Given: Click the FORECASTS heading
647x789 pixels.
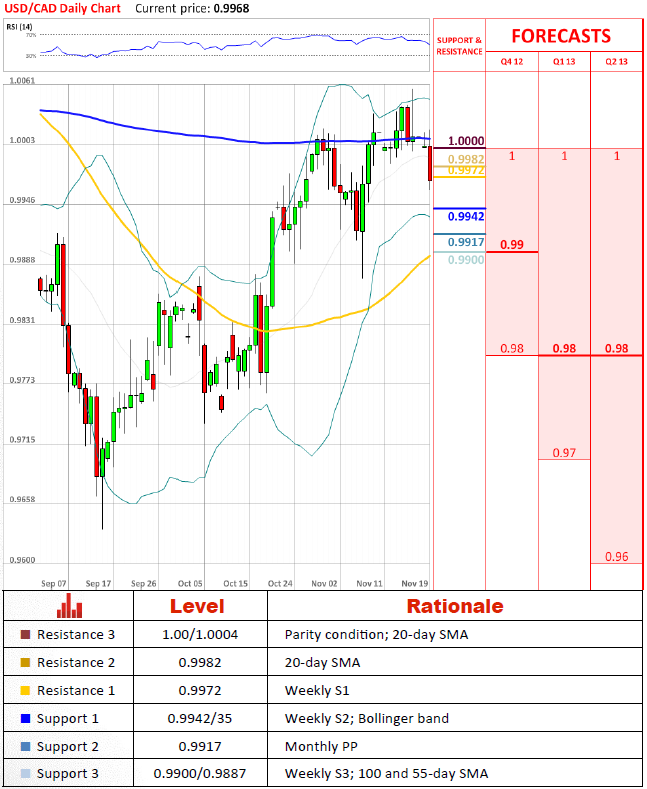Looking at the screenshot, I should coord(561,36).
